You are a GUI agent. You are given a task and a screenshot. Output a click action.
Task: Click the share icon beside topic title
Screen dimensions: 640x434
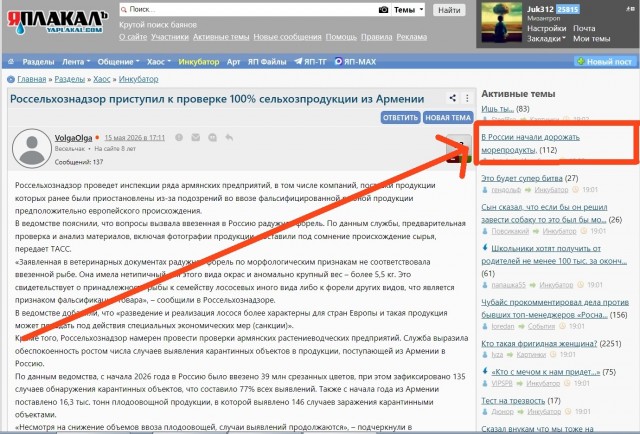[x=452, y=98]
